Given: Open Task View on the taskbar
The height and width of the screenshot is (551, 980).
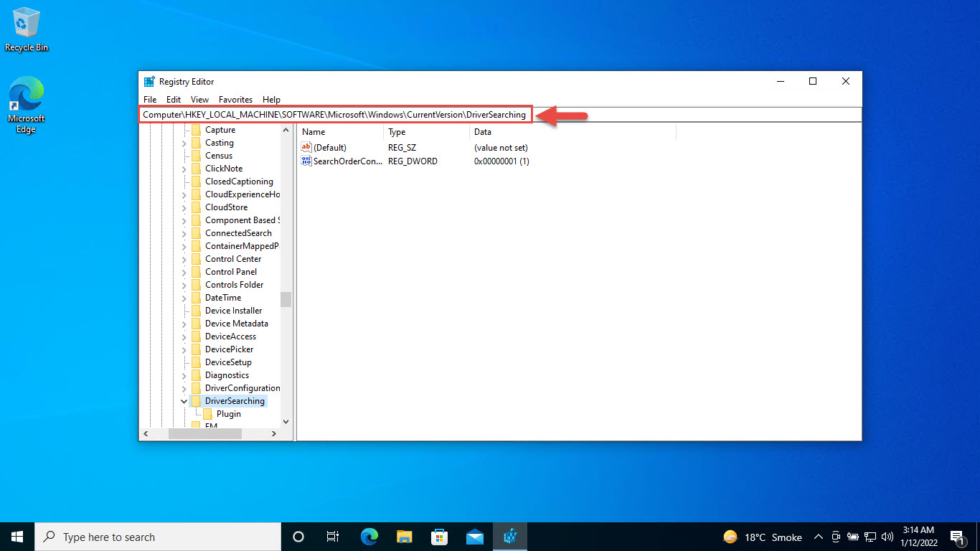Looking at the screenshot, I should [x=333, y=537].
